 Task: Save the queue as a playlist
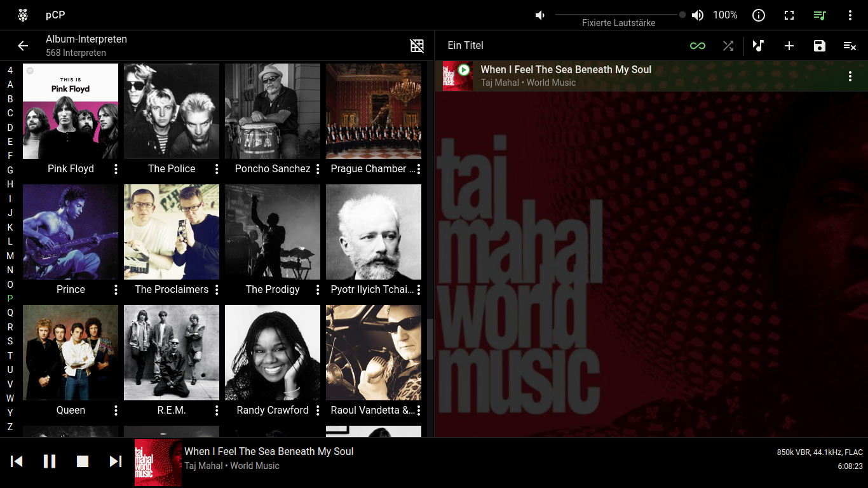820,46
